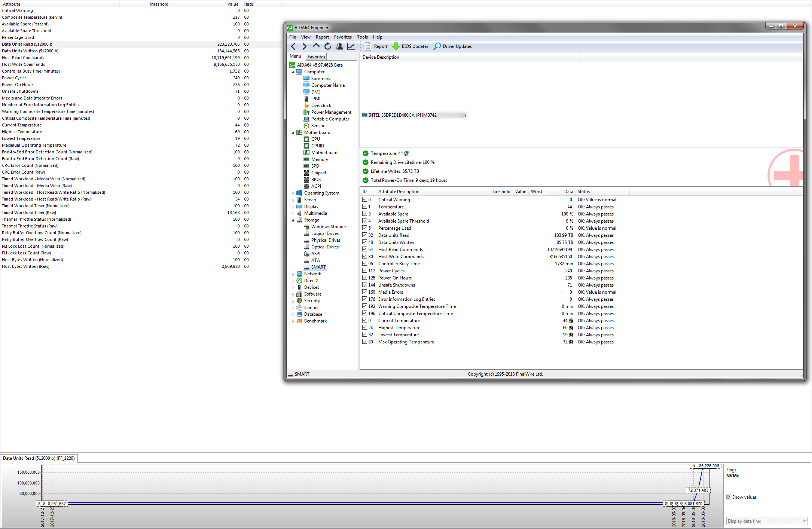Toggle the Show values checkbox
Image resolution: width=812 pixels, height=529 pixels.
tap(729, 497)
